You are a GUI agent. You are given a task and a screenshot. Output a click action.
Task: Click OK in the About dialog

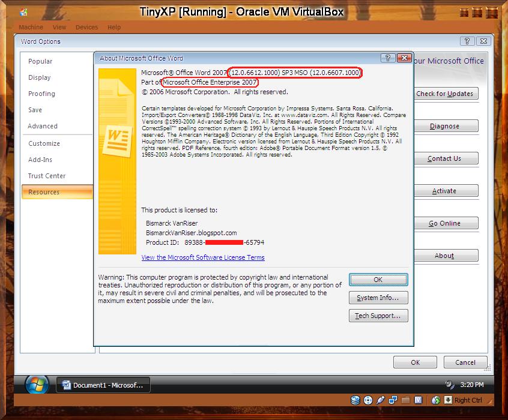(378, 280)
